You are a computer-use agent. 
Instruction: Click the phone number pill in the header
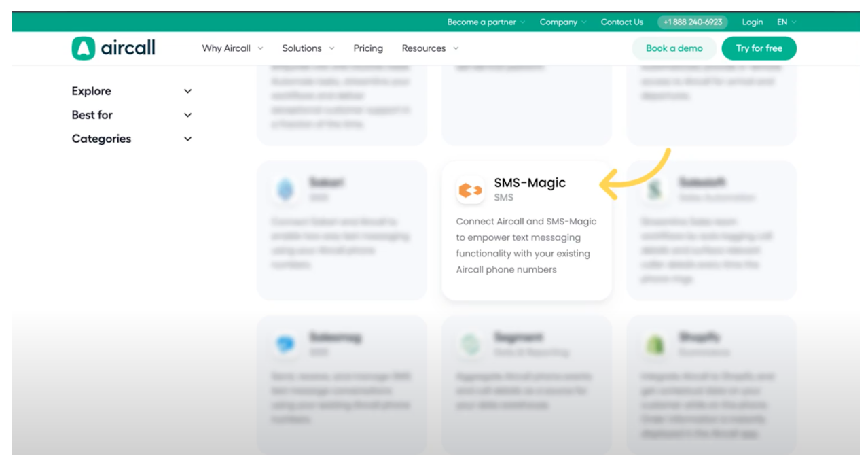(693, 21)
